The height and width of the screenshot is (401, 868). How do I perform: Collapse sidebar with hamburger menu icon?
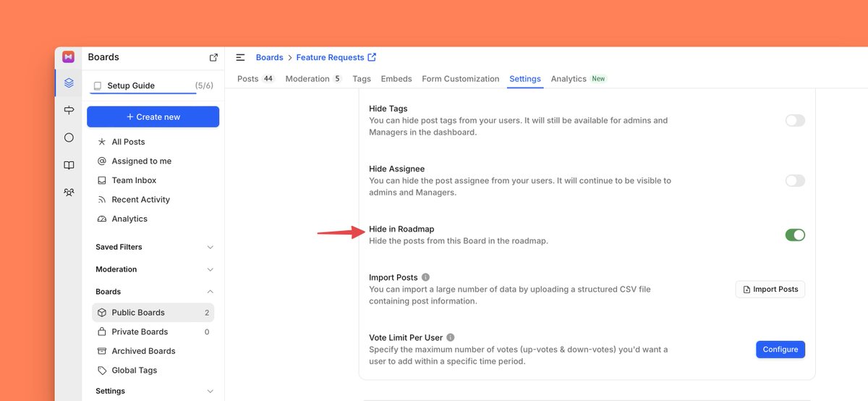pyautogui.click(x=240, y=57)
